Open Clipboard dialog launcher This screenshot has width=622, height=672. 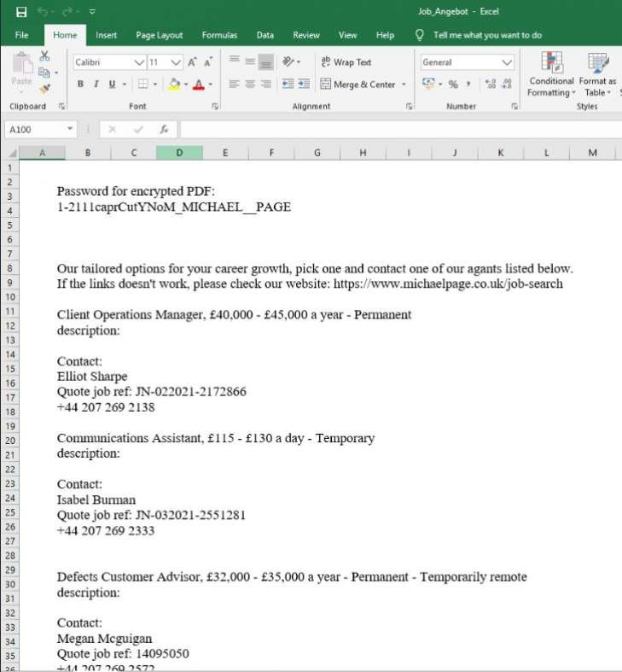click(61, 106)
